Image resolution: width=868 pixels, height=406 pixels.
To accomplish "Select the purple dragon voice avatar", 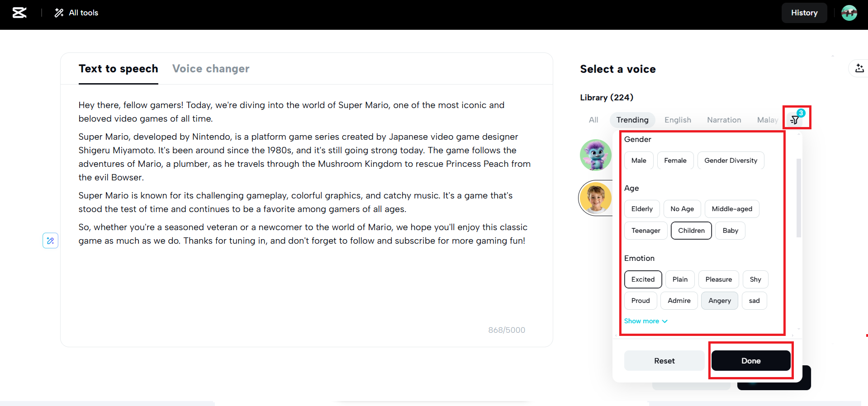I will [x=596, y=155].
